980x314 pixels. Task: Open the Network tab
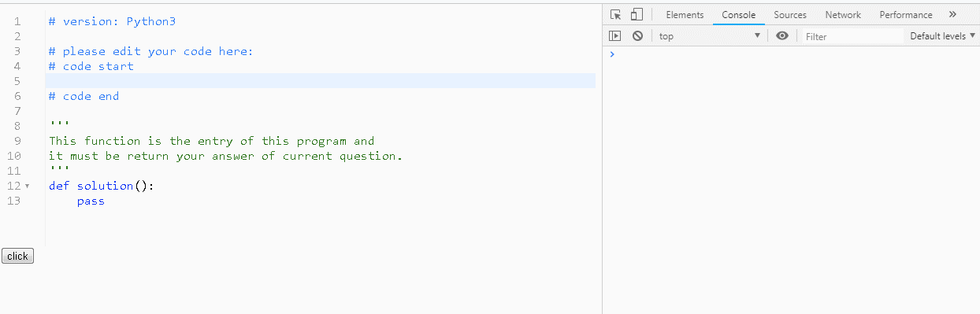[x=843, y=15]
